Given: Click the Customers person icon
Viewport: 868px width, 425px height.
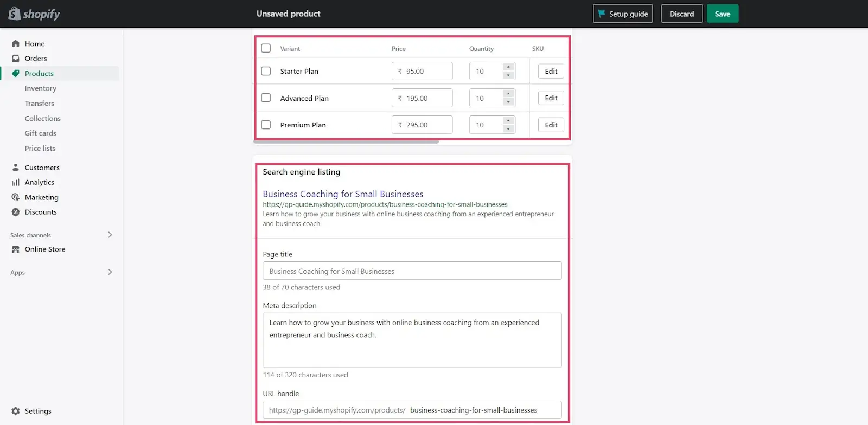Looking at the screenshot, I should (x=16, y=168).
